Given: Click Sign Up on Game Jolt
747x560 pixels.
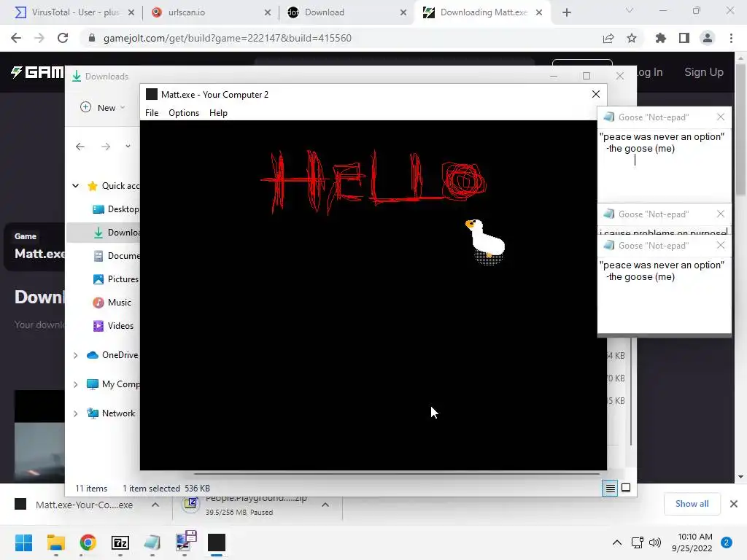Looking at the screenshot, I should pos(704,72).
